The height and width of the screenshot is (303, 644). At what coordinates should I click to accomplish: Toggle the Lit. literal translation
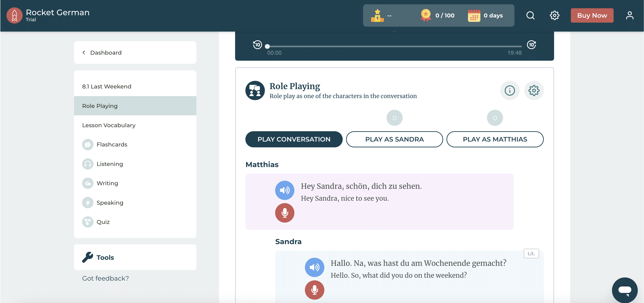pyautogui.click(x=531, y=254)
